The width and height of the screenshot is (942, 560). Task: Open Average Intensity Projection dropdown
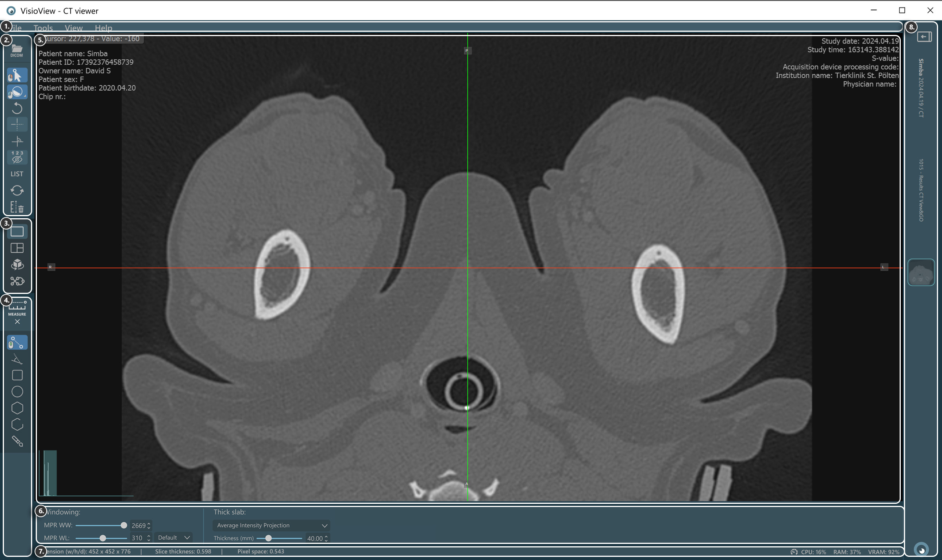click(271, 525)
